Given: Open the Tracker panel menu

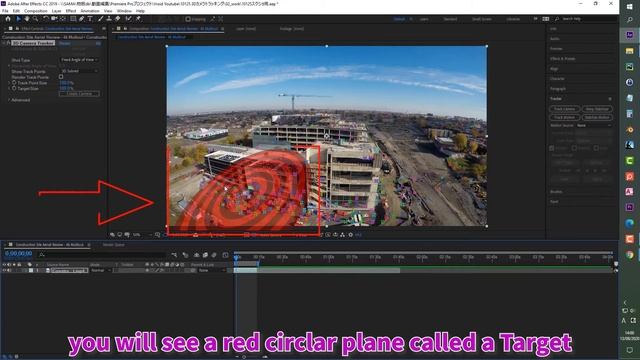Looking at the screenshot, I should [x=610, y=99].
